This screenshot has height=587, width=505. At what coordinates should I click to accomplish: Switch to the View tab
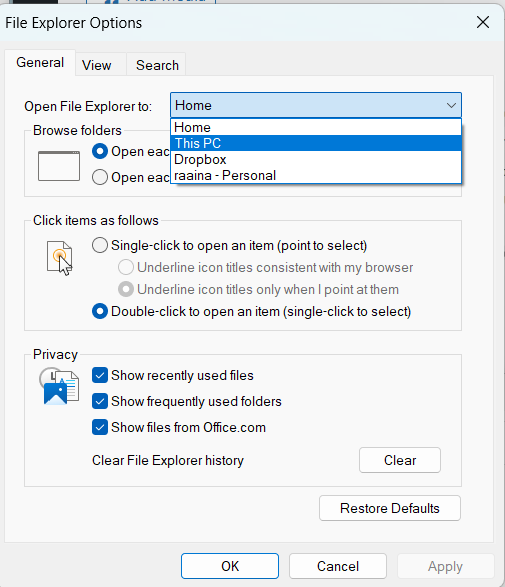pyautogui.click(x=97, y=65)
